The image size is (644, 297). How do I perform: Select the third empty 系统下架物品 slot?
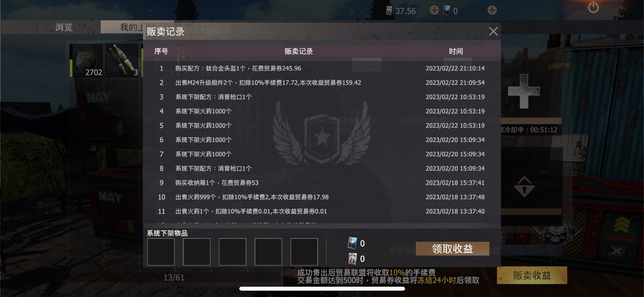pos(232,252)
